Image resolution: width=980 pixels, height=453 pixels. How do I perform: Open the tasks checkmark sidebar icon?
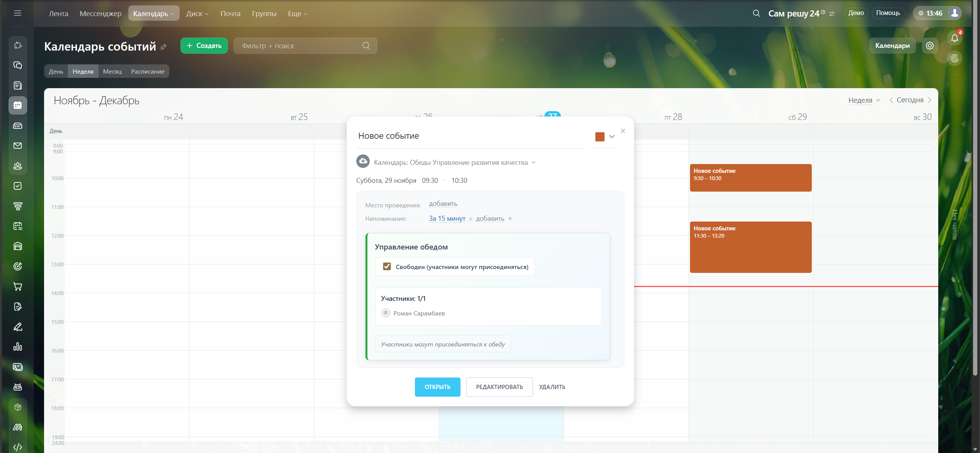click(x=18, y=186)
